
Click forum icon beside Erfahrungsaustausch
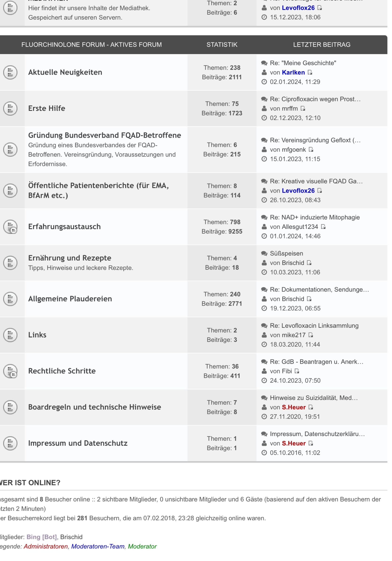(x=10, y=227)
